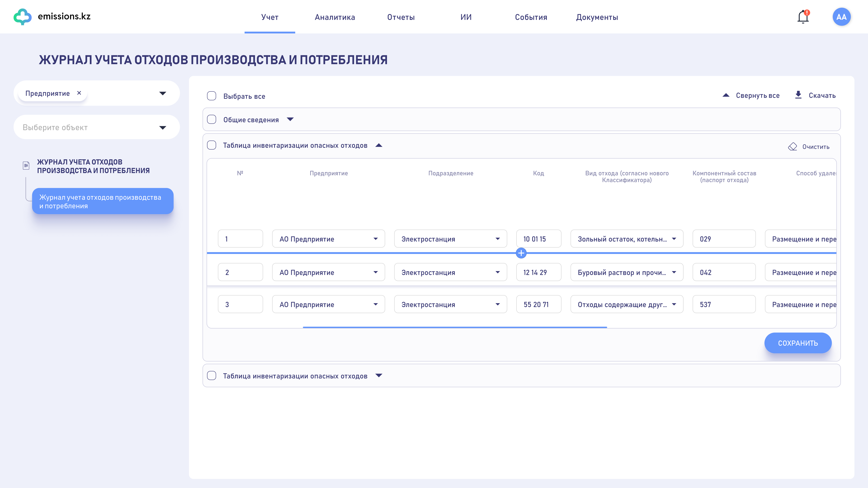
Task: Select sidebar item Журнал учета отходов производства
Action: 102,201
